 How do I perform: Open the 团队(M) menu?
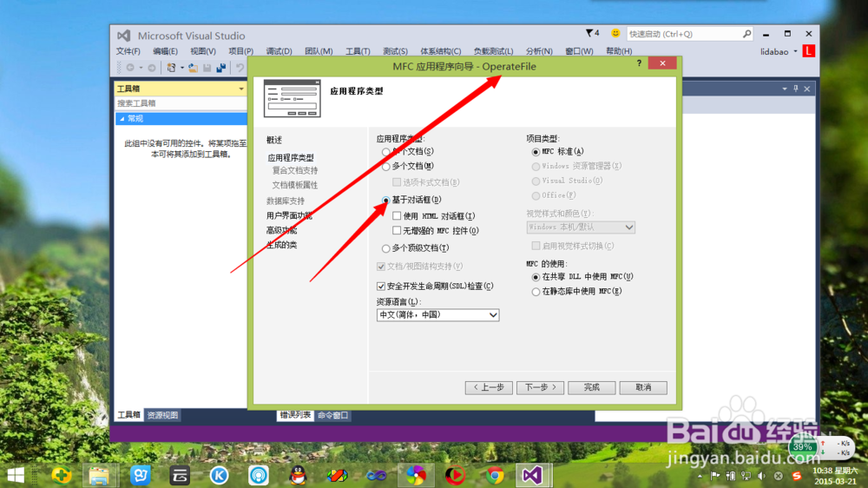[319, 51]
